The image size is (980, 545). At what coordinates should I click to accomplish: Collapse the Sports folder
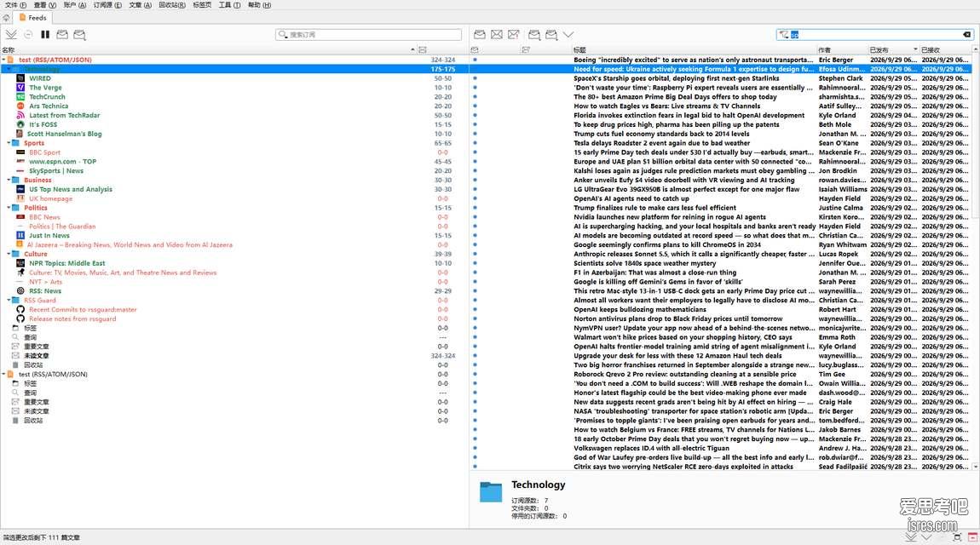pos(9,143)
